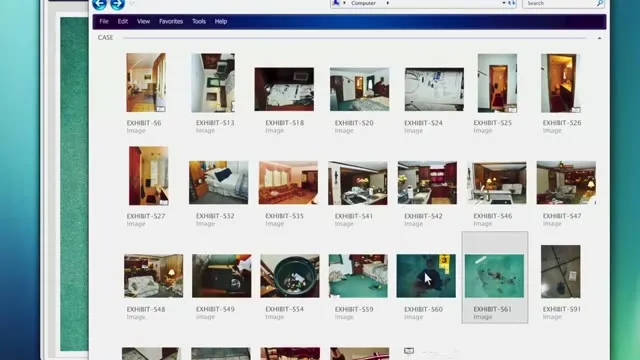Click the EXHIBIT-S54 file name label
The width and height of the screenshot is (640, 360).
coord(284,309)
